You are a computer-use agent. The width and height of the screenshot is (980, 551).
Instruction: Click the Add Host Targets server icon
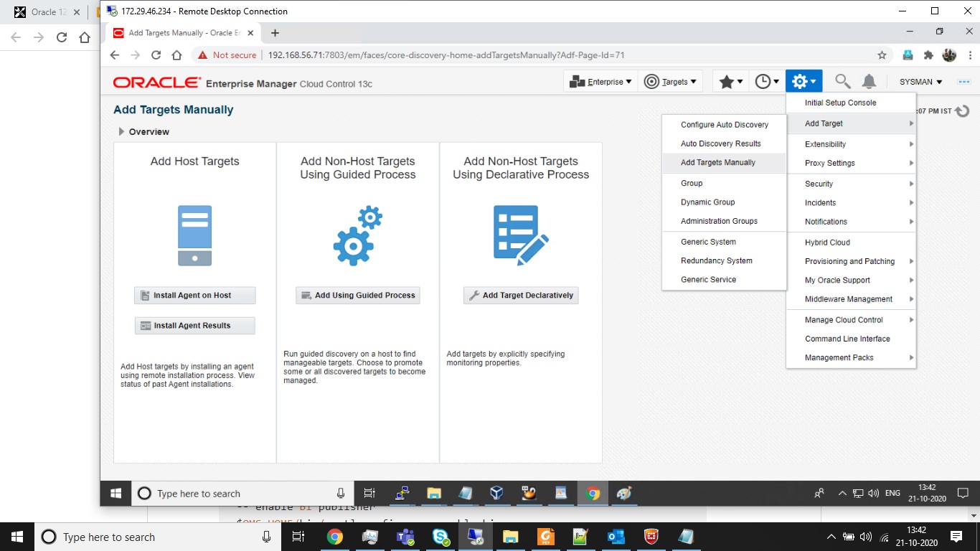click(x=194, y=236)
